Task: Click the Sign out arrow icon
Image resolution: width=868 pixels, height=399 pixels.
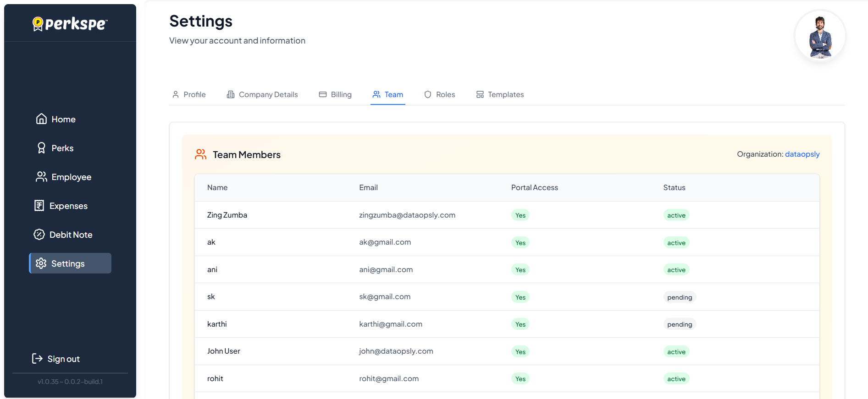Action: click(x=37, y=359)
